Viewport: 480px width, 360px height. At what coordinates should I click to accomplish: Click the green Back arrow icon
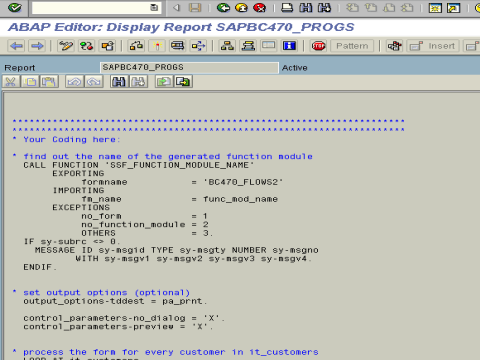223,7
